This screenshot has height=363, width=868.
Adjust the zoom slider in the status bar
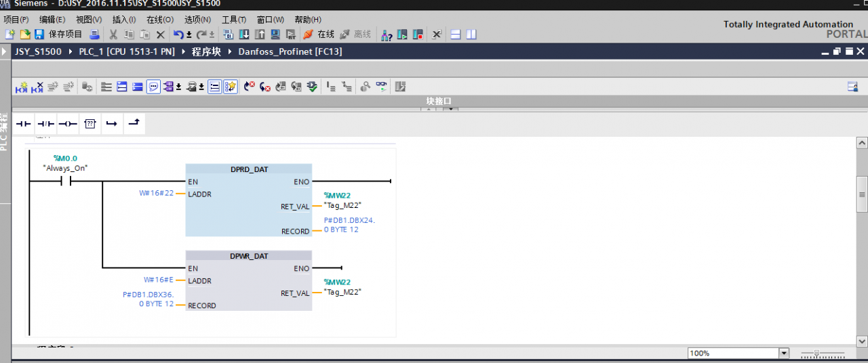[817, 354]
